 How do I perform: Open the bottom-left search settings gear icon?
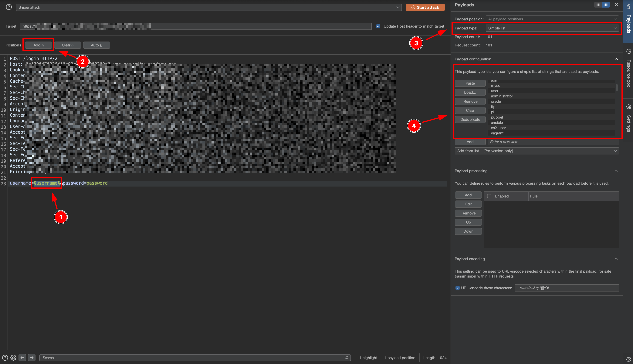tap(13, 358)
